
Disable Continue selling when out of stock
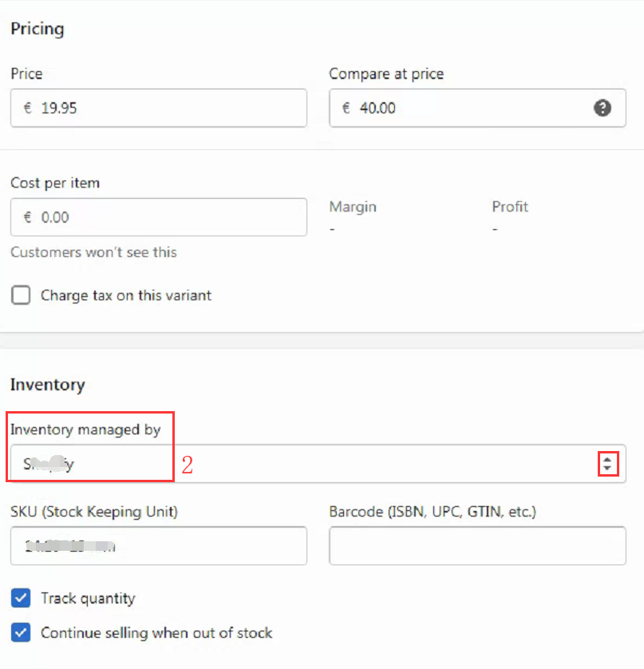pyautogui.click(x=21, y=632)
